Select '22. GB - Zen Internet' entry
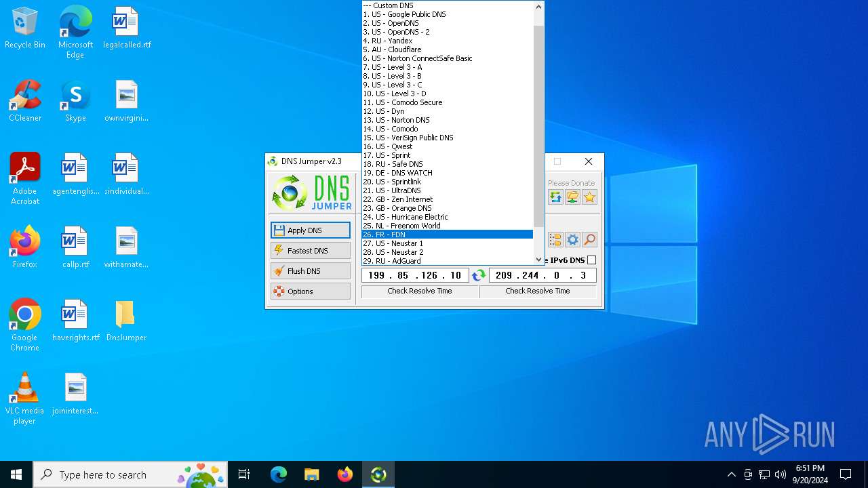Viewport: 868px width, 488px height. point(448,199)
